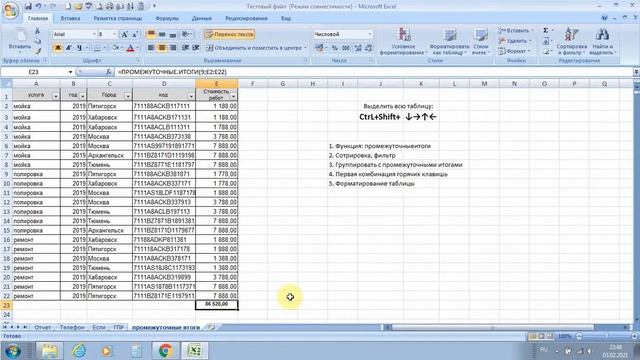
Task: Apply fill color bucket
Action: click(x=116, y=48)
